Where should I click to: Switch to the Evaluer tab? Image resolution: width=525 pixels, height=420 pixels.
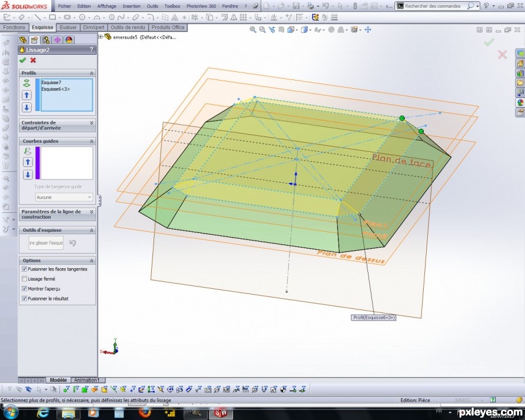[68, 28]
